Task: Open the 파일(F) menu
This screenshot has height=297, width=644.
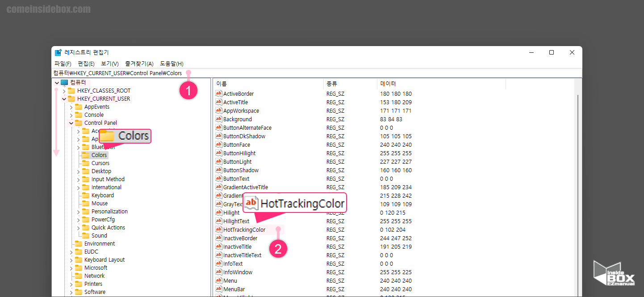Action: coord(63,64)
